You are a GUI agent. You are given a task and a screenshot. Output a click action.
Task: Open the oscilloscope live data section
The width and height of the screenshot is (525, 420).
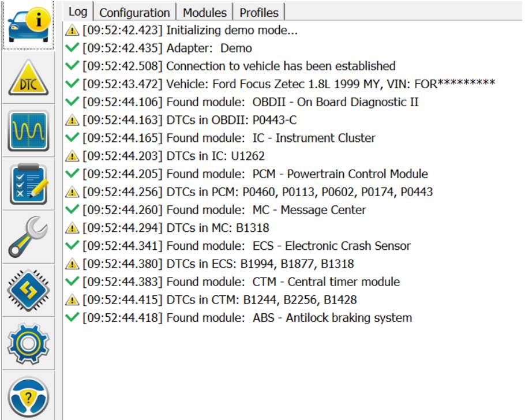[x=28, y=131]
